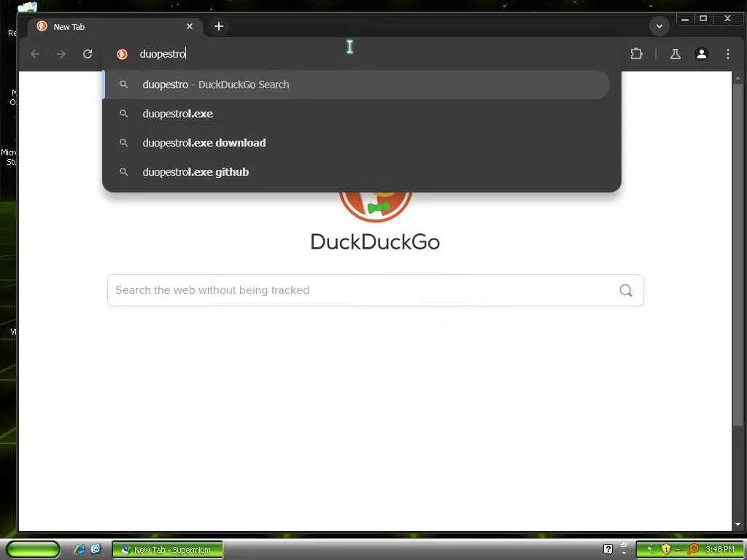Click the green Start button
This screenshot has width=747, height=560.
(33, 549)
